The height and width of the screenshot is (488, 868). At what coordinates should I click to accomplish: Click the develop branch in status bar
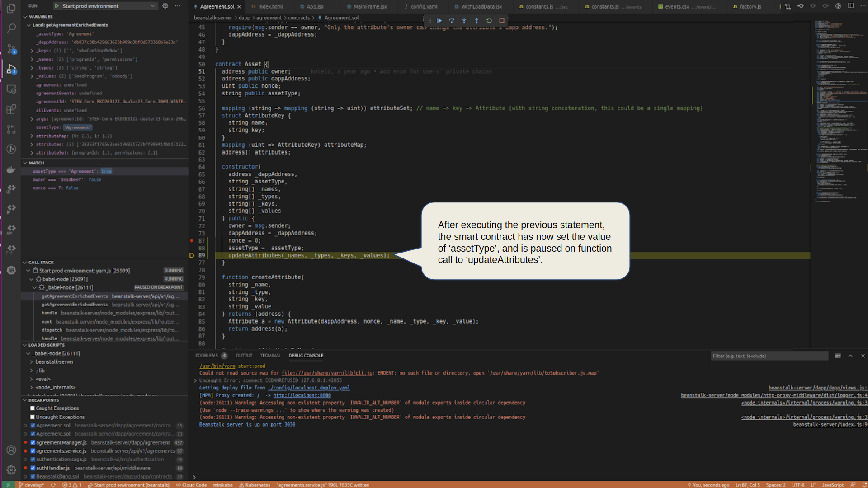click(33, 485)
